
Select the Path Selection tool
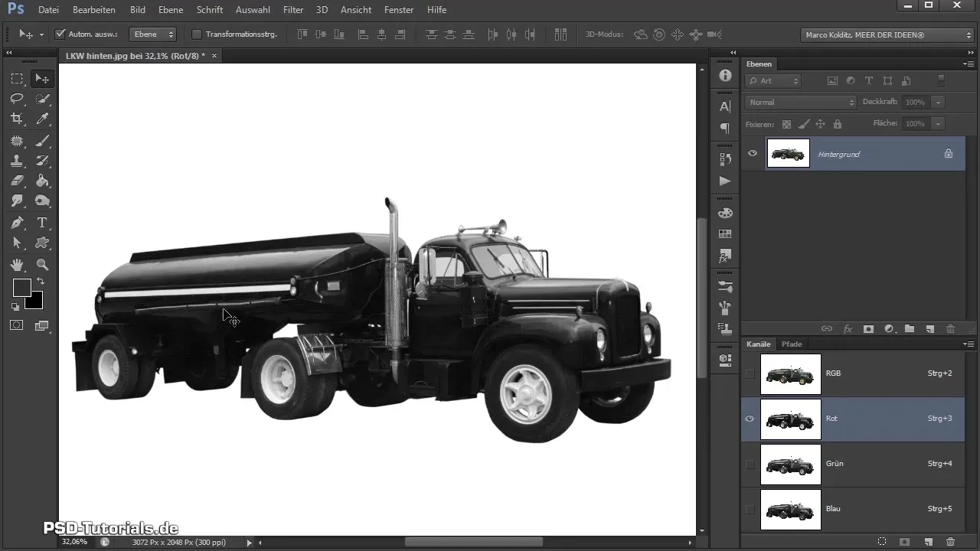point(17,243)
